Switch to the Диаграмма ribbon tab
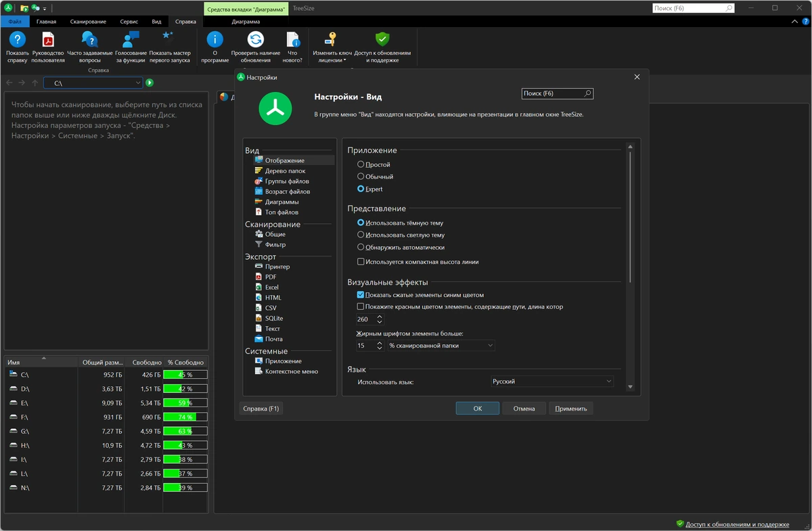This screenshot has height=531, width=812. point(246,22)
